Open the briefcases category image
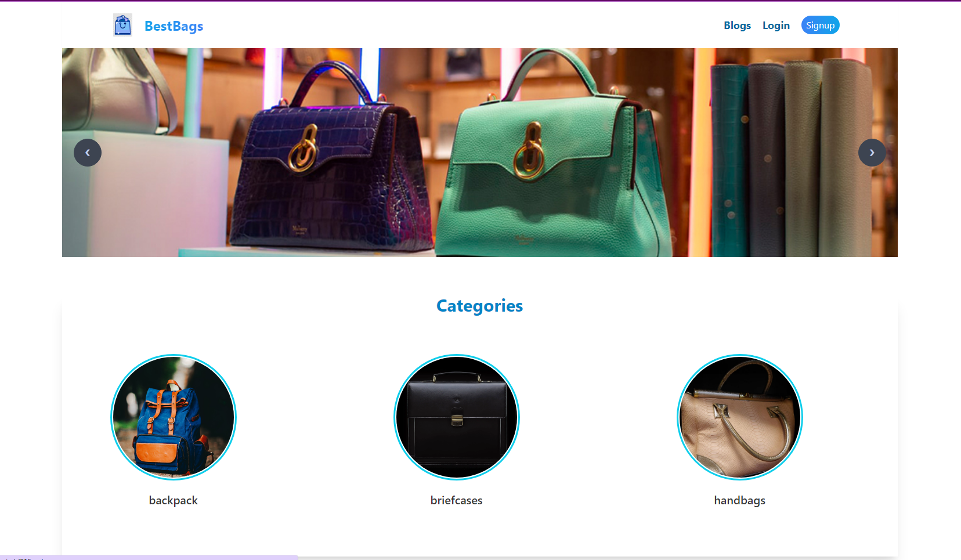961x560 pixels. [457, 417]
